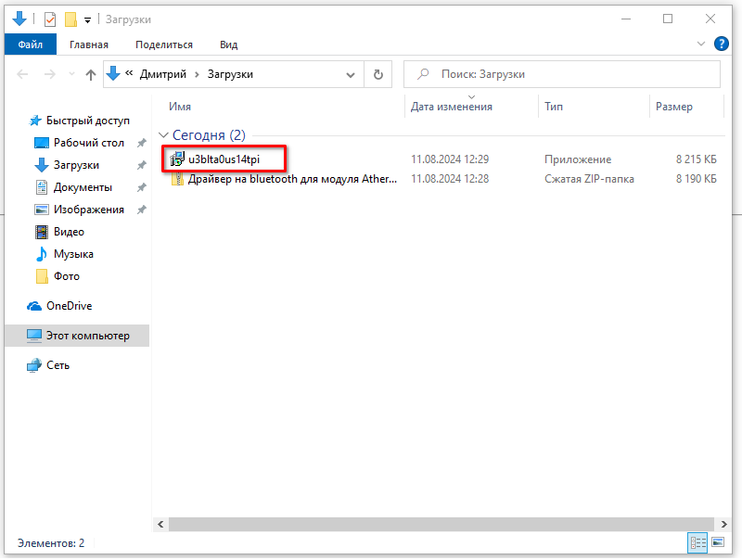Click the Help question mark icon

click(x=721, y=44)
